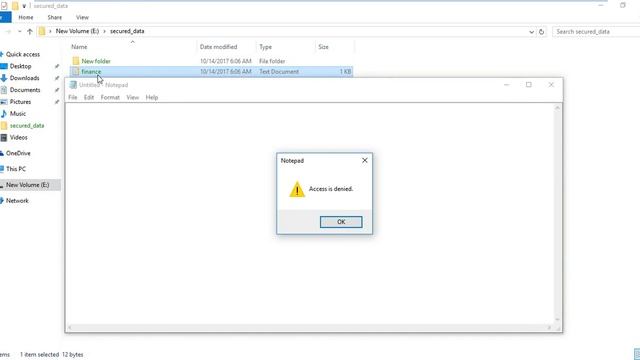The height and width of the screenshot is (360, 640).
Task: Click the pin icon beside Downloads
Action: (x=57, y=78)
